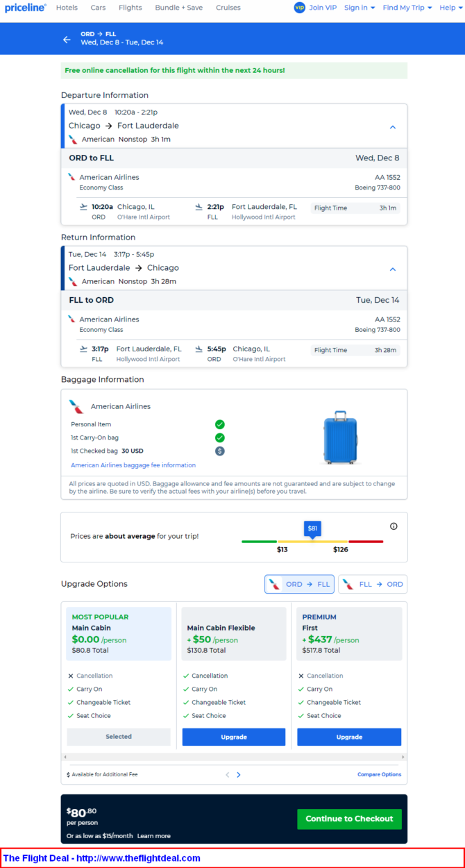Click the American Airlines logo in FLL to ORD segment

71,319
